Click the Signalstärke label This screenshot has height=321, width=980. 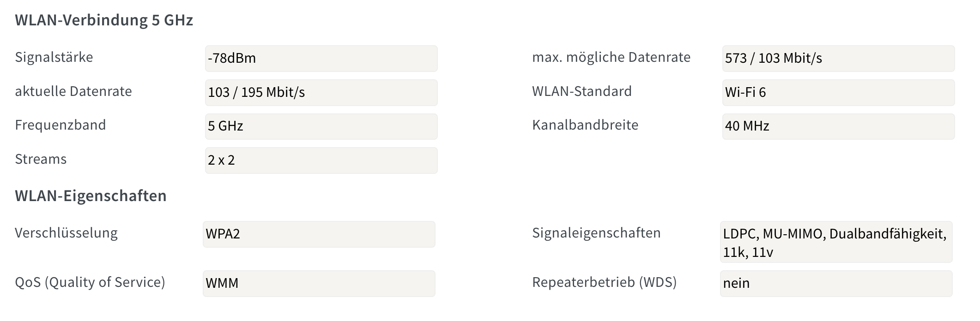54,57
